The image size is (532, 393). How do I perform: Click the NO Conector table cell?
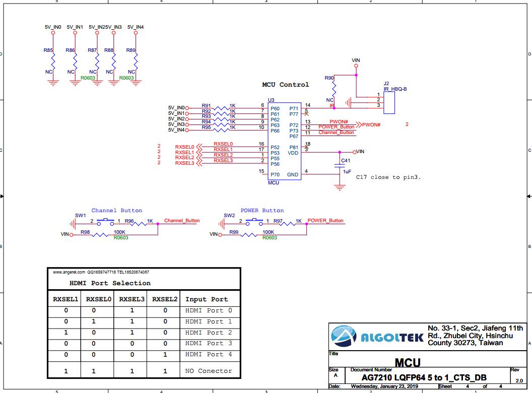point(209,371)
